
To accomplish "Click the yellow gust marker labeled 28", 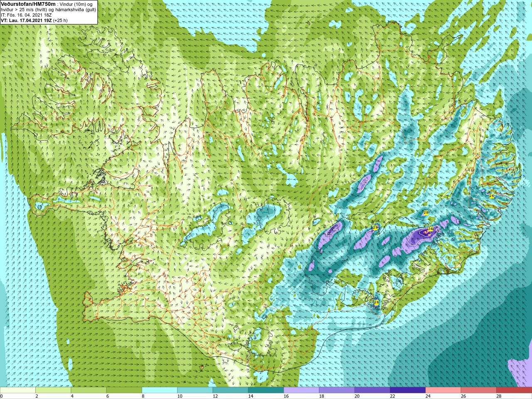I will point(426,212).
